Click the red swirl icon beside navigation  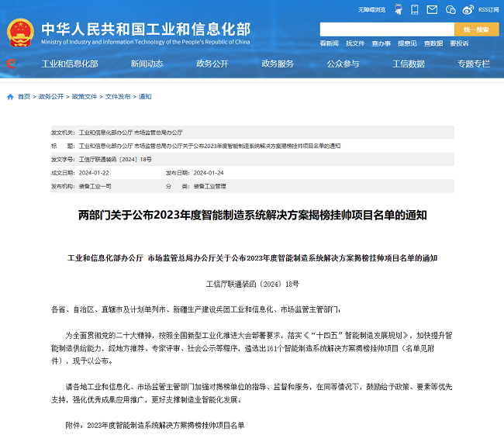pyautogui.click(x=12, y=64)
